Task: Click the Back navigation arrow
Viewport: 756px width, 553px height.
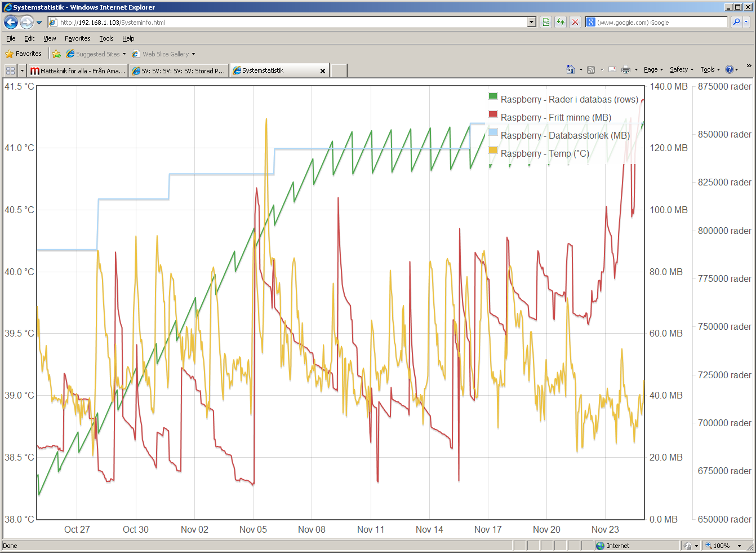Action: (11, 23)
